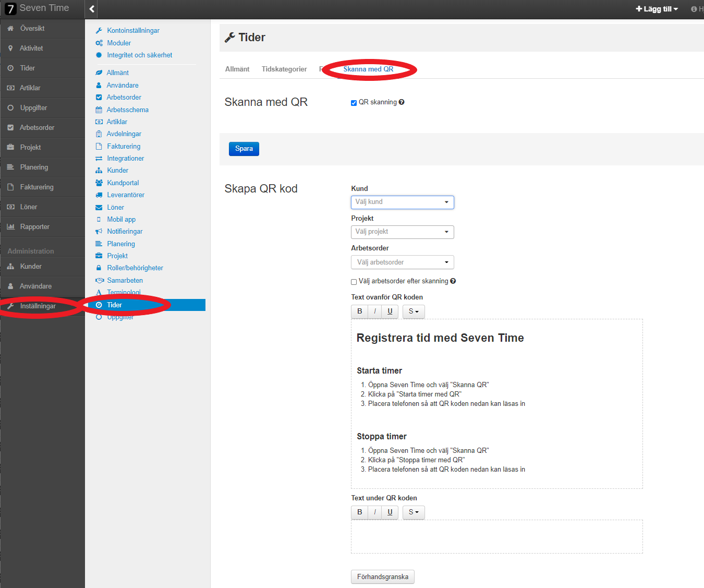Screen dimensions: 704x588
Task: Click the Översikt home icon
Action: [10, 29]
